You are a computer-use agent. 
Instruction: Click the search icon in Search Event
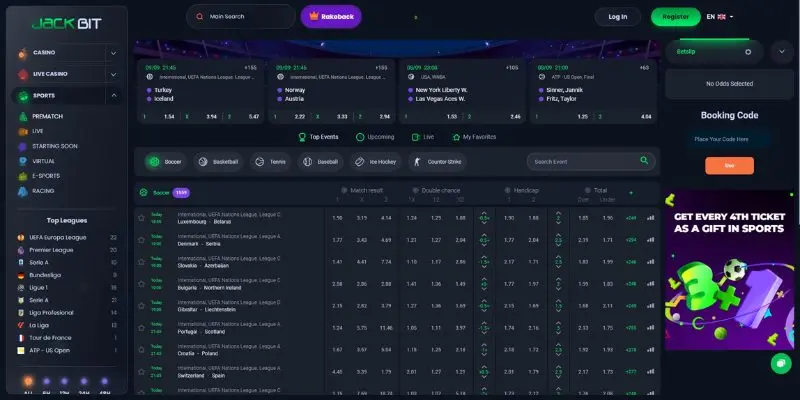[x=643, y=161]
